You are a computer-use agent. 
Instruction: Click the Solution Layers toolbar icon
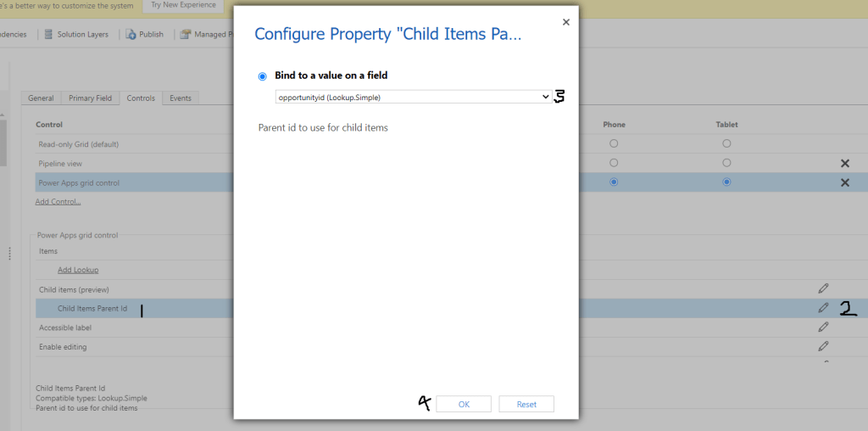click(49, 35)
